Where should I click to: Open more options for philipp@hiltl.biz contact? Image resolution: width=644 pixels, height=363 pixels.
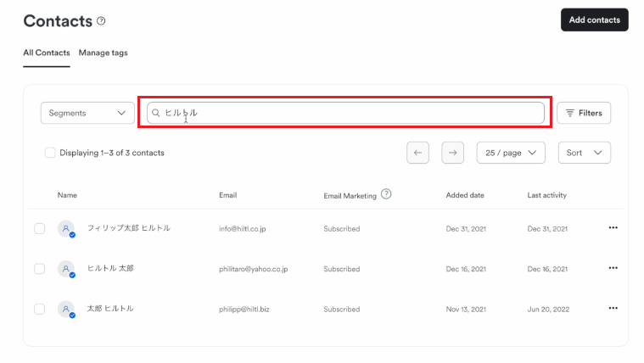(x=613, y=309)
